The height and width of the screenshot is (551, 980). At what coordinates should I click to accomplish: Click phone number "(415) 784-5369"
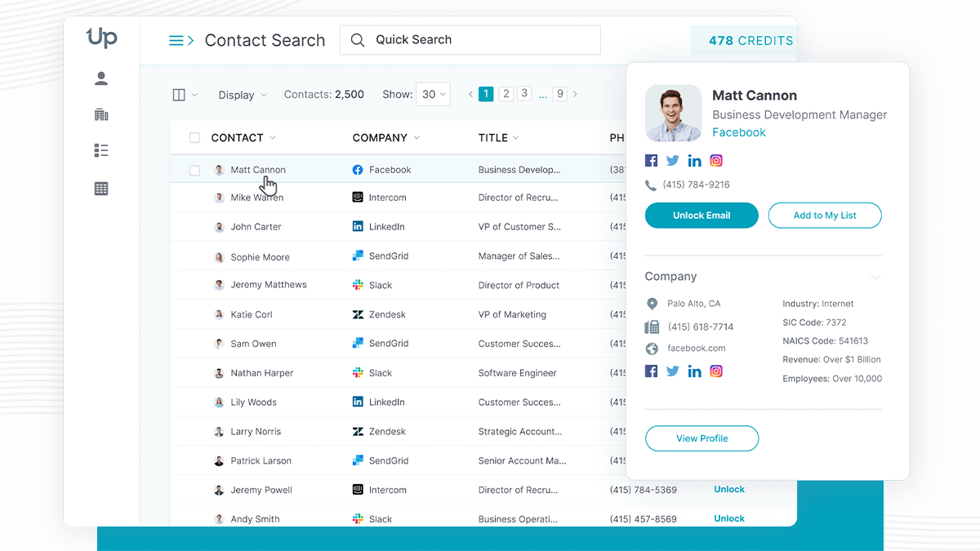[644, 490]
